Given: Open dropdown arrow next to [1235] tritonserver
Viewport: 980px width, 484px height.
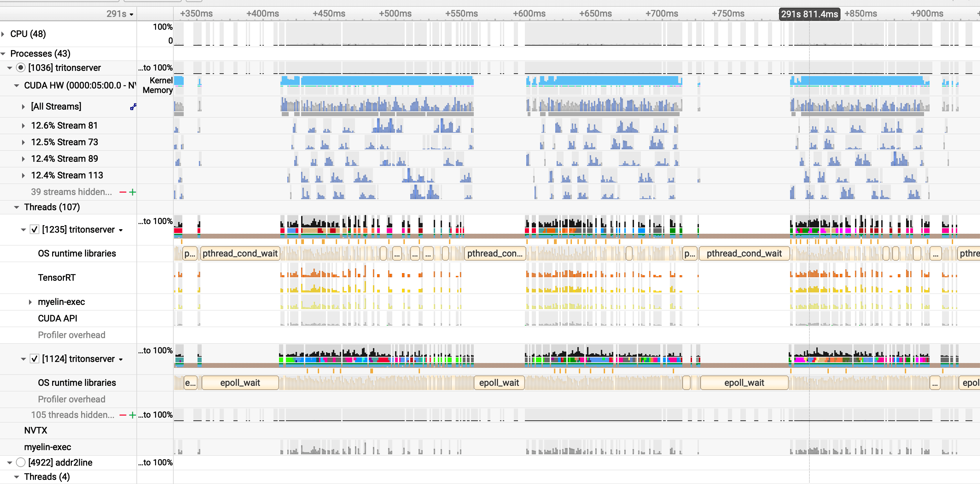Looking at the screenshot, I should click(121, 230).
